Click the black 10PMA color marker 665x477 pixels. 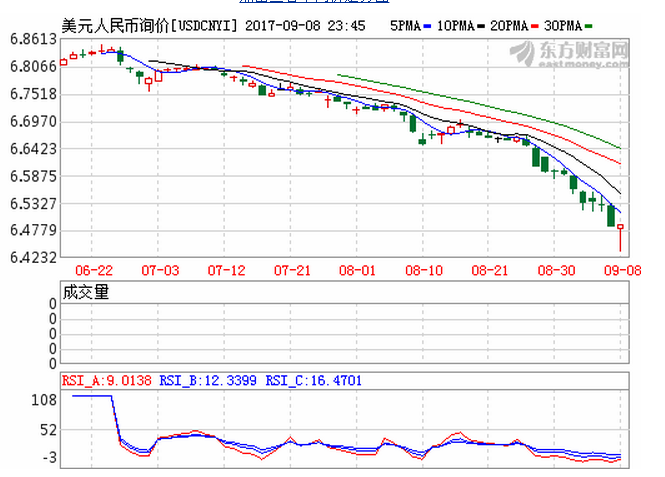click(x=481, y=27)
